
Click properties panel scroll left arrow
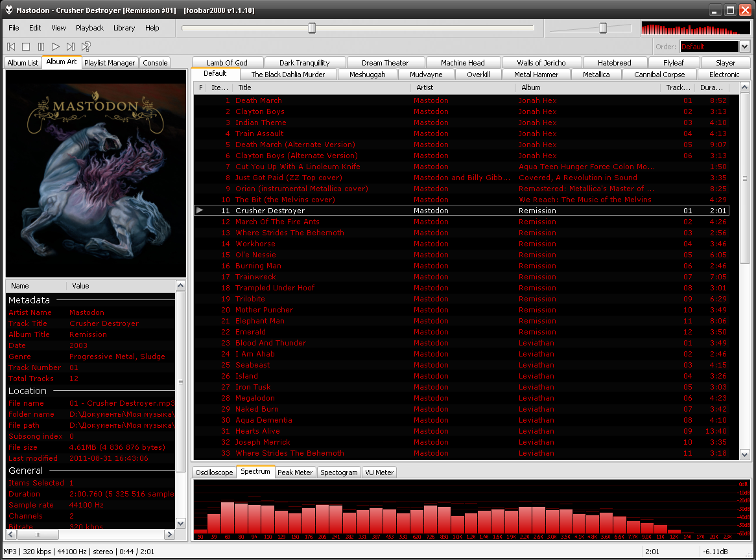coord(11,535)
